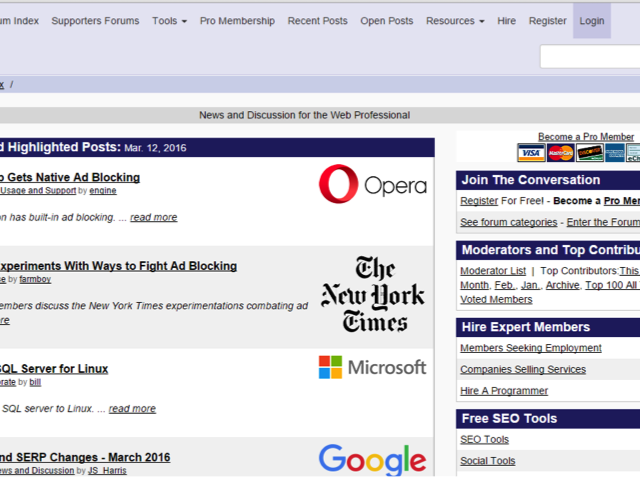Open SERP Changes - March 2016 post
The height and width of the screenshot is (477, 640).
click(x=85, y=457)
